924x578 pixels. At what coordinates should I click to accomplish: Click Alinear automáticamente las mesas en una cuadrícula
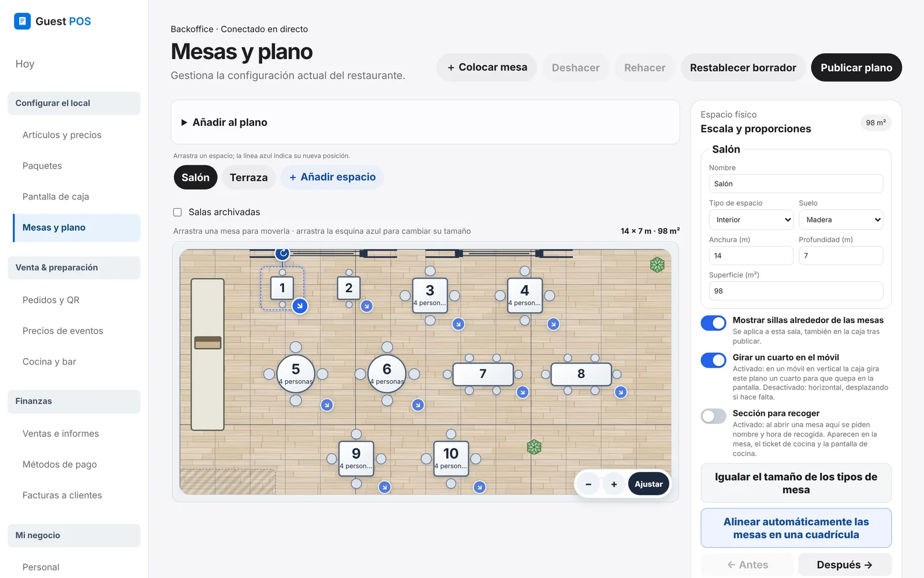pyautogui.click(x=796, y=528)
